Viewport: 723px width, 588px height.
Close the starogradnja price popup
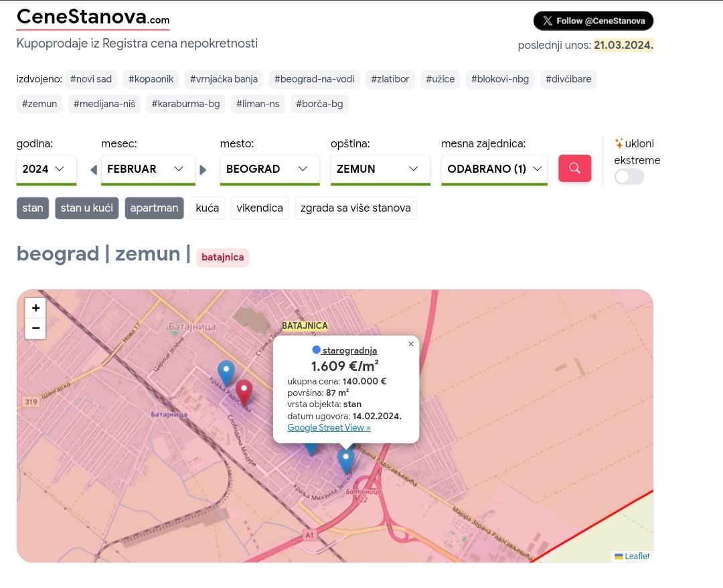pyautogui.click(x=411, y=344)
